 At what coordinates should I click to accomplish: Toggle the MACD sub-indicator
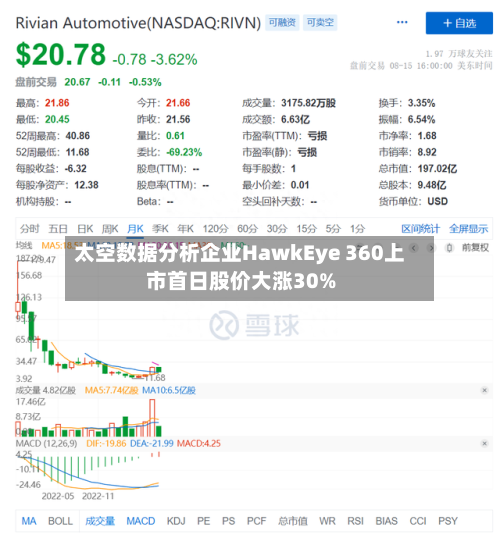click(141, 521)
